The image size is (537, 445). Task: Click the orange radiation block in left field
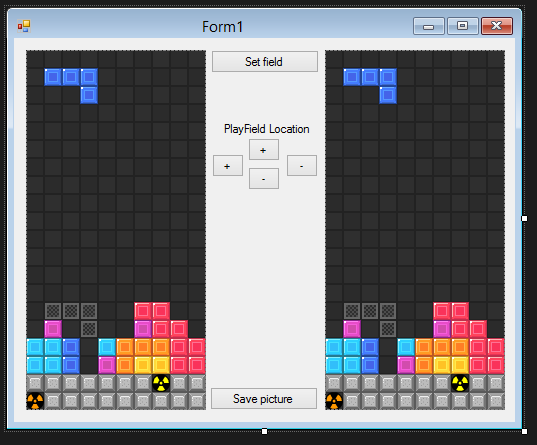(35, 401)
